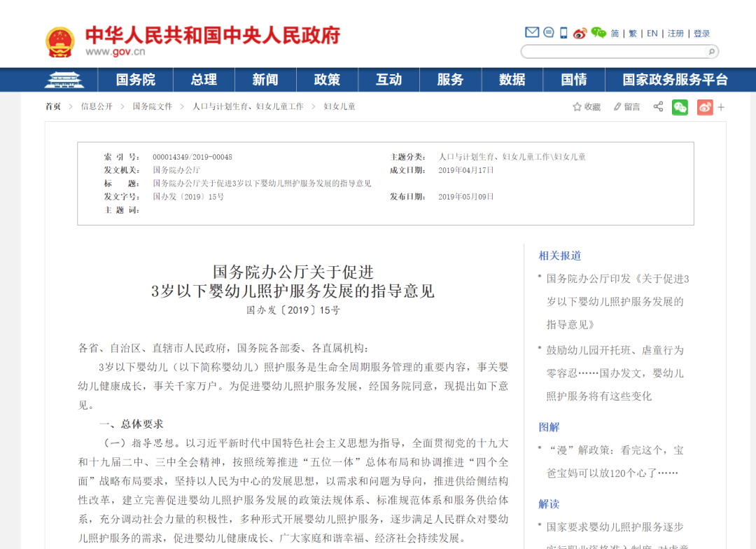Switch to the EN language version
This screenshot has height=549, width=756.
click(652, 32)
